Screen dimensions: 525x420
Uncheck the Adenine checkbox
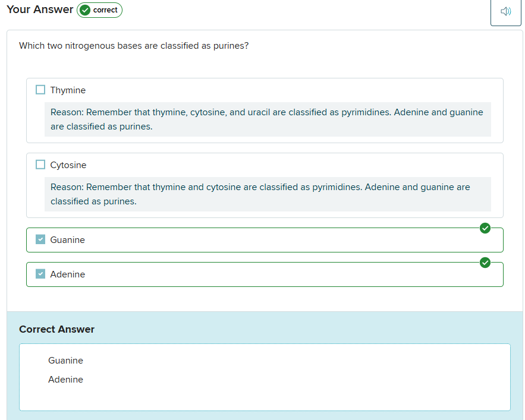[x=40, y=274]
